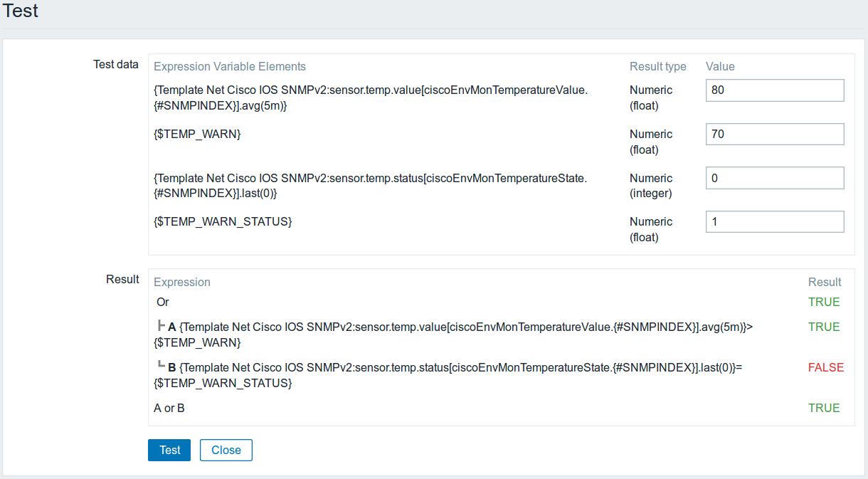Select the 'Result' column header on the right
Screen dimensions: 868x479
pyautogui.click(x=825, y=282)
